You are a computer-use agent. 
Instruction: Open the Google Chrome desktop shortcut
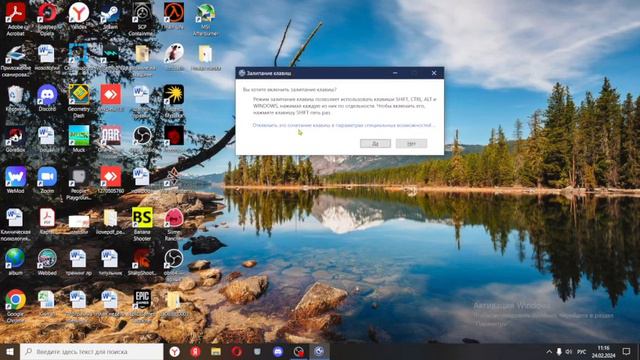pyautogui.click(x=16, y=305)
